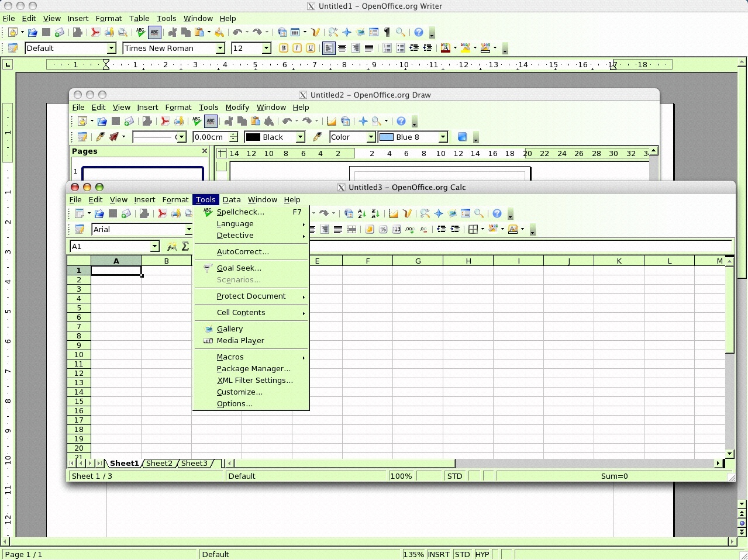Click Writer Spelling and Grammar check icon
The height and width of the screenshot is (560, 748).
[140, 33]
